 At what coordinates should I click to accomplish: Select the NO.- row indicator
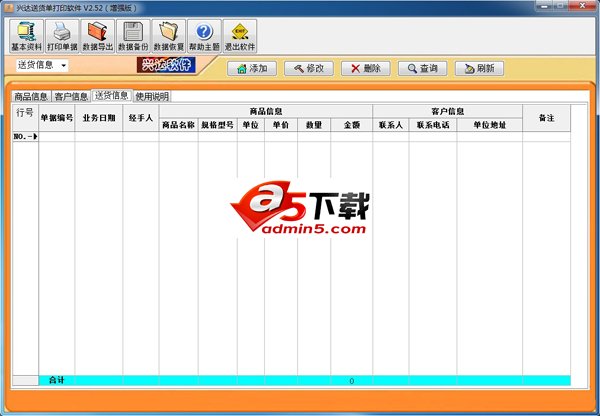25,137
